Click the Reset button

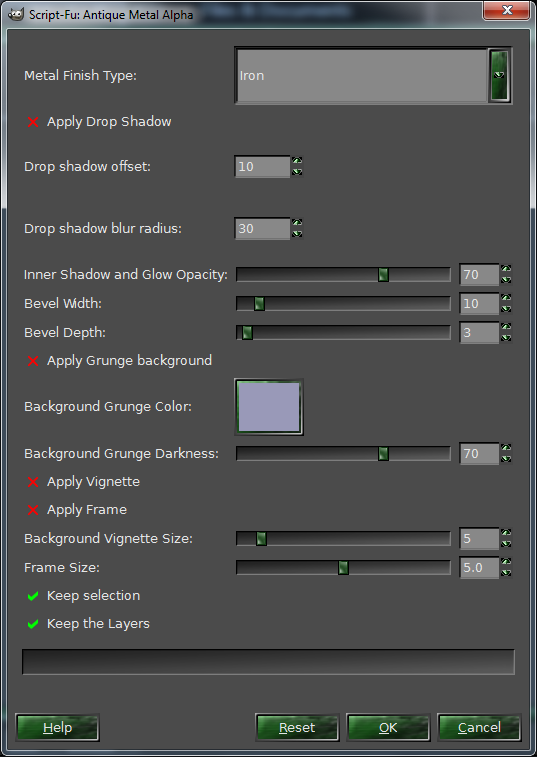click(297, 728)
